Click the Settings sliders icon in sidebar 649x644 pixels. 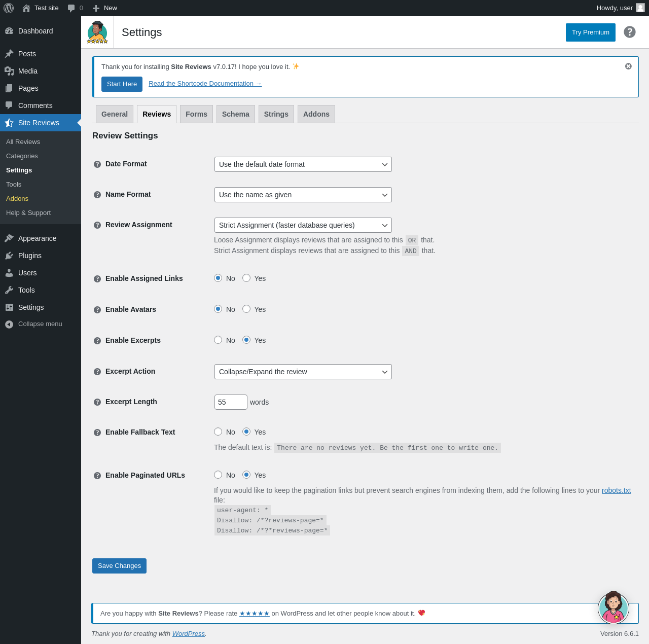tap(9, 307)
